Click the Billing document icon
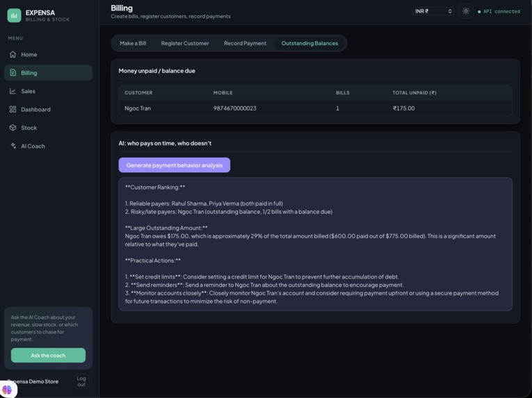 [13, 72]
